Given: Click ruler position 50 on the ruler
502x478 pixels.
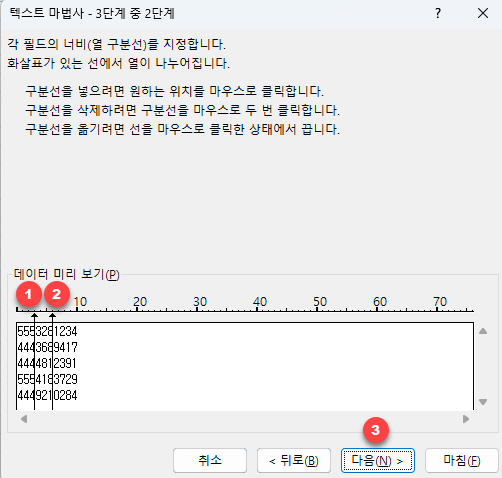Looking at the screenshot, I should click(x=320, y=302).
